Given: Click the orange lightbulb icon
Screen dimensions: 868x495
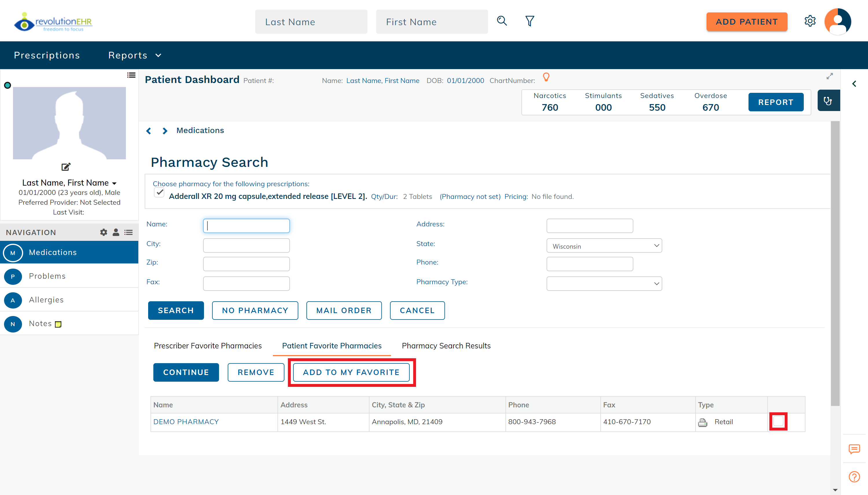Looking at the screenshot, I should click(x=546, y=77).
